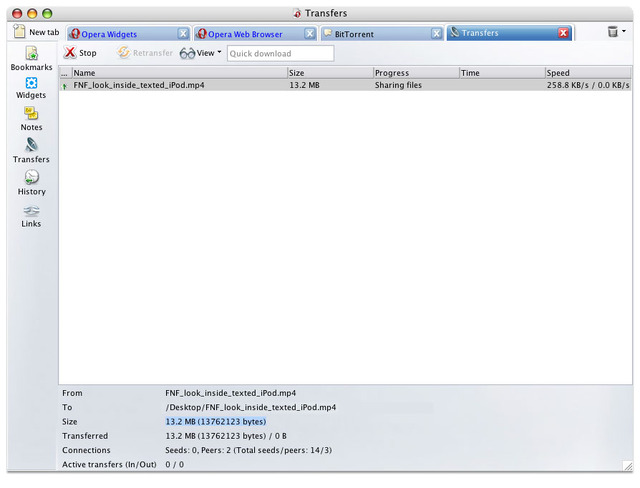640x488 pixels.
Task: Open the Widgets panel icon
Action: click(31, 83)
